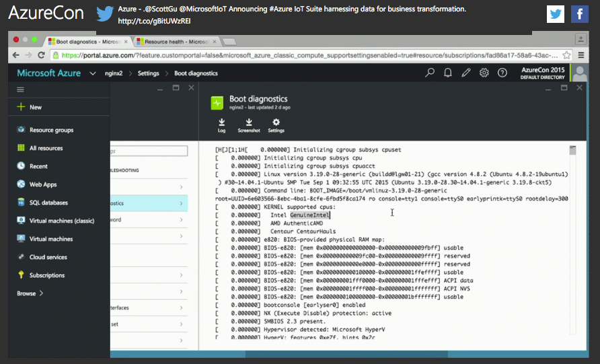Select the Boot diagnostics breadcrumb
600x364 pixels.
(196, 73)
